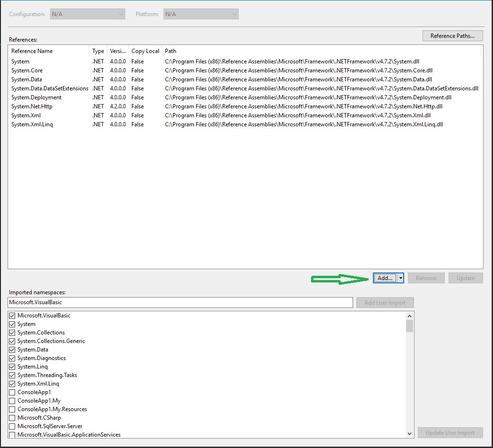Sort by Reference Name column header

pos(49,51)
